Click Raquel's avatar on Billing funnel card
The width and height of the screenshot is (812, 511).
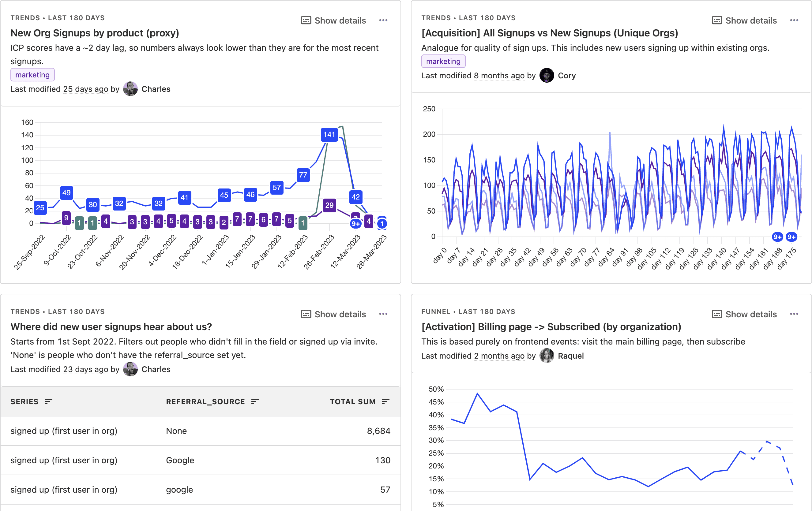pyautogui.click(x=546, y=356)
